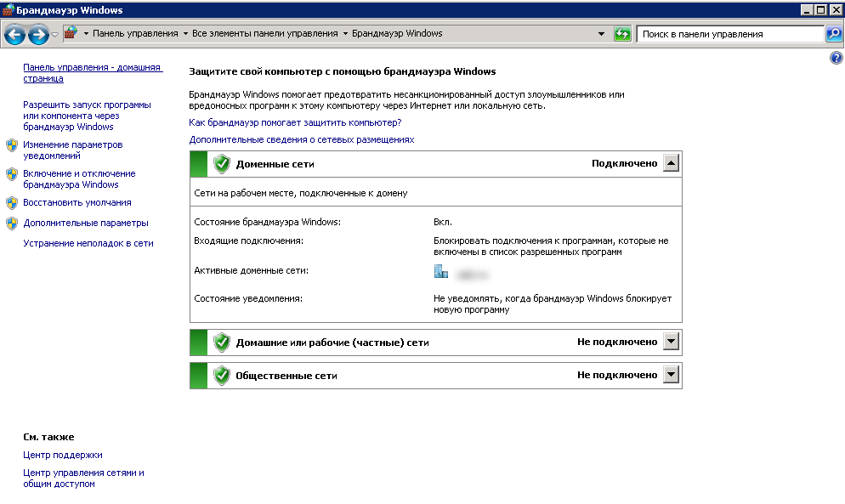845x504 pixels.
Task: Click the Forward navigation arrow
Action: tap(38, 35)
